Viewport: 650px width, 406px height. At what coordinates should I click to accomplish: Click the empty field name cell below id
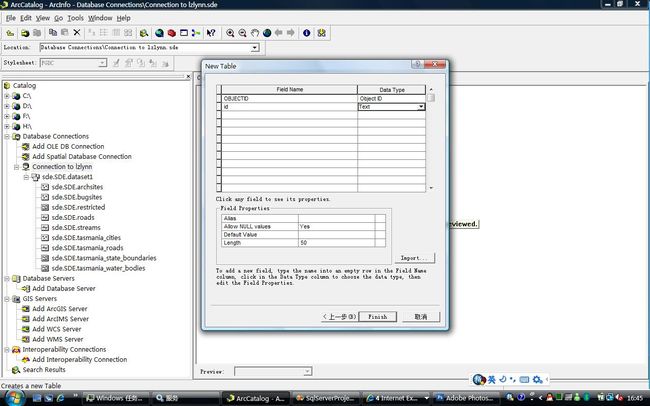pyautogui.click(x=289, y=115)
